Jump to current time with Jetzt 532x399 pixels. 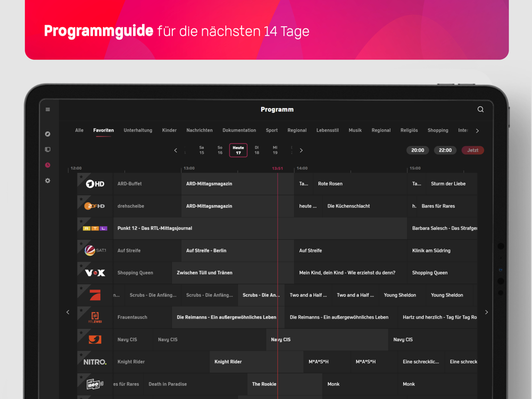(x=472, y=151)
